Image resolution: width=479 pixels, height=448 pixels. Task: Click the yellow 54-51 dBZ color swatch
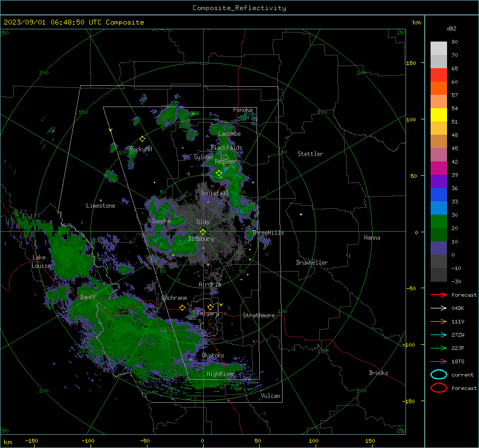pyautogui.click(x=439, y=115)
